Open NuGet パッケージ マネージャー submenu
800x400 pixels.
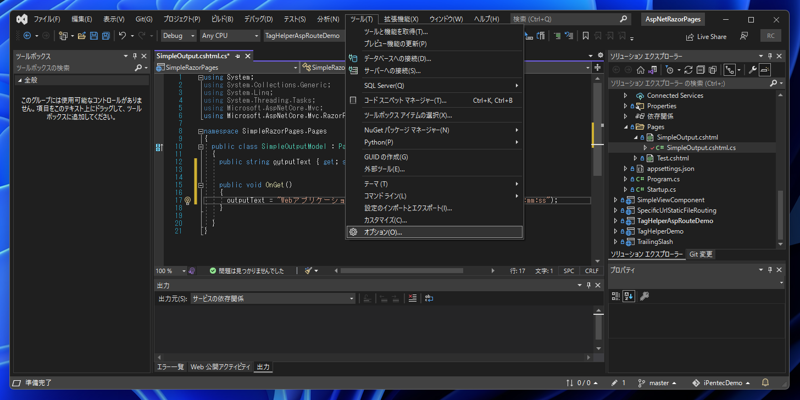[434, 130]
